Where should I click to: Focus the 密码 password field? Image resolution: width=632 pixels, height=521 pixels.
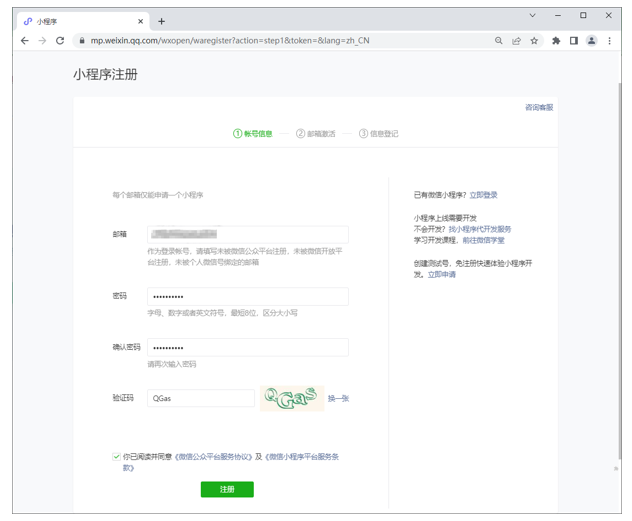[x=247, y=296]
